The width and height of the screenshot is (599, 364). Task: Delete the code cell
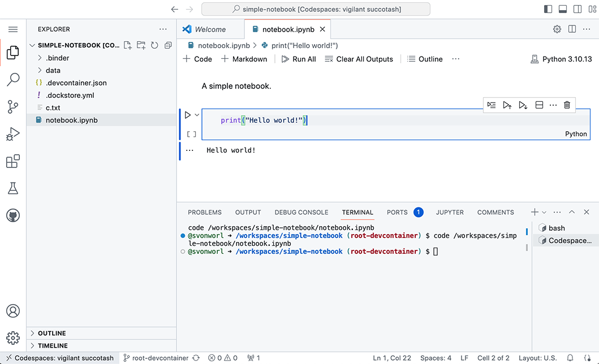(567, 105)
